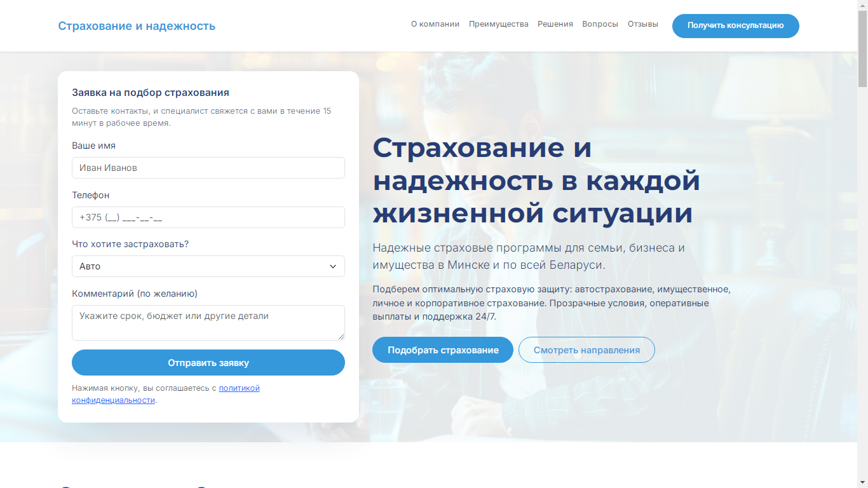Go to the "Преимущества" section
The height and width of the screenshot is (488, 868).
click(x=498, y=24)
